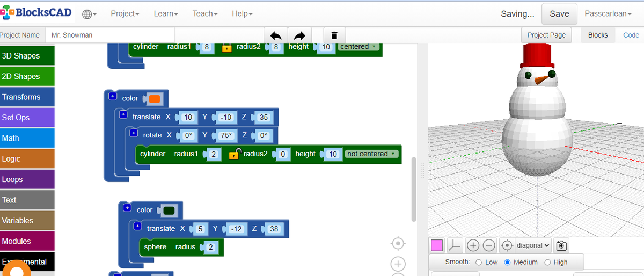The height and width of the screenshot is (276, 644).
Task: Toggle plus on dark green color block
Action: (127, 208)
